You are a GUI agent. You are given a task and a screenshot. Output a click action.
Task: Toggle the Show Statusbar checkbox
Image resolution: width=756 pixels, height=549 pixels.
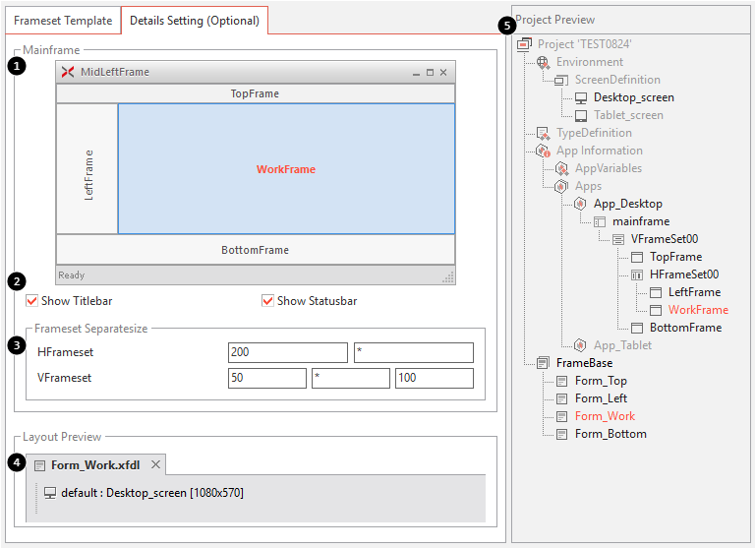point(267,301)
